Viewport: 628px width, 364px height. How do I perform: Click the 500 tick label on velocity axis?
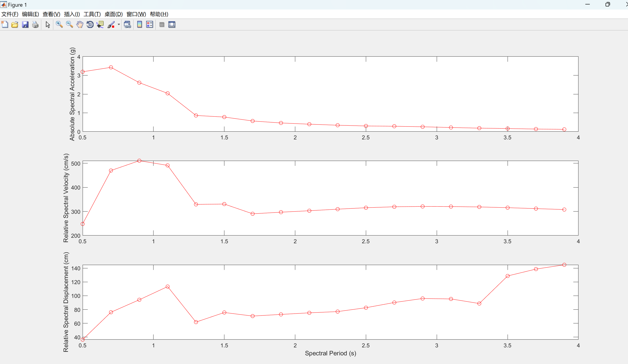pyautogui.click(x=76, y=164)
